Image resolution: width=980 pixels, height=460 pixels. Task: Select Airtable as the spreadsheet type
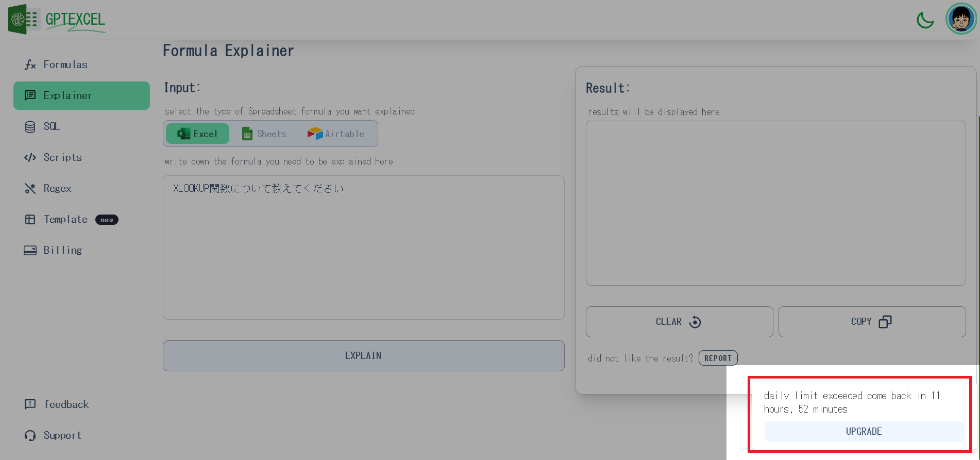click(x=336, y=134)
